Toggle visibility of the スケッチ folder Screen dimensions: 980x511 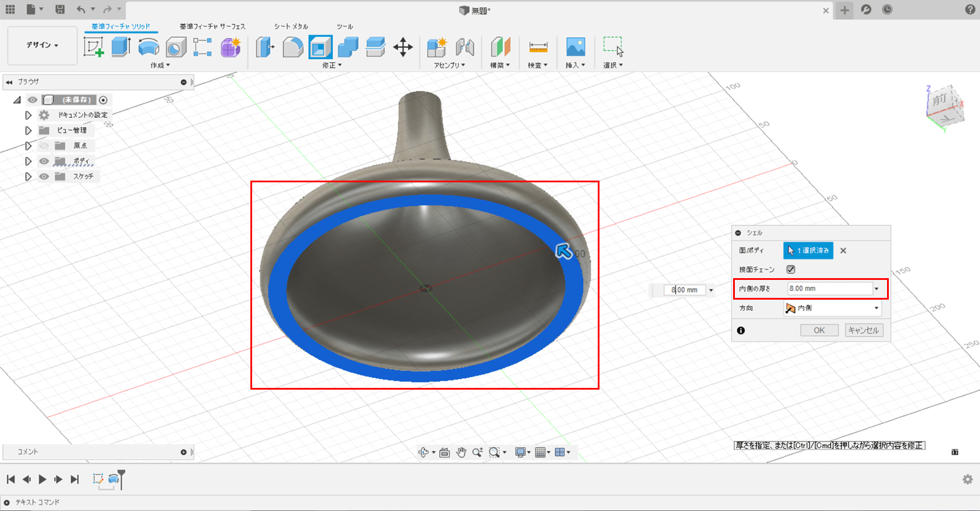(44, 177)
